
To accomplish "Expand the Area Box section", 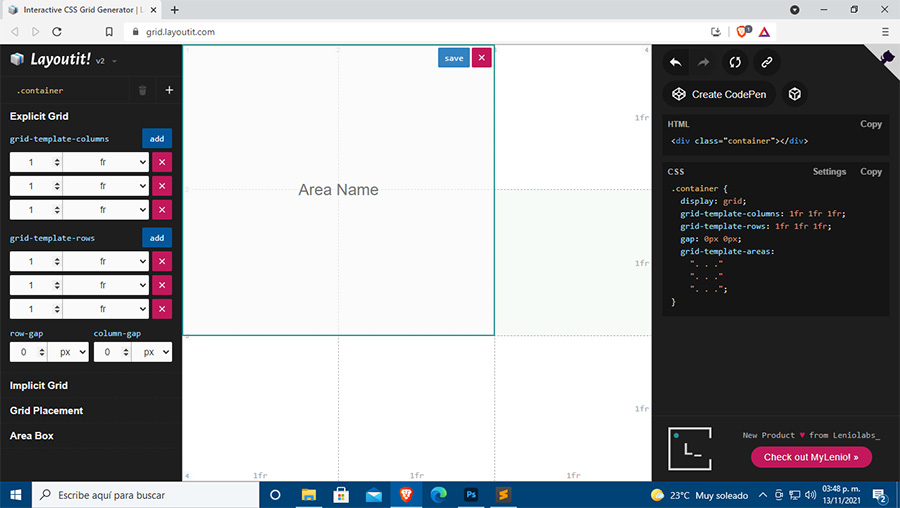I will pos(31,436).
